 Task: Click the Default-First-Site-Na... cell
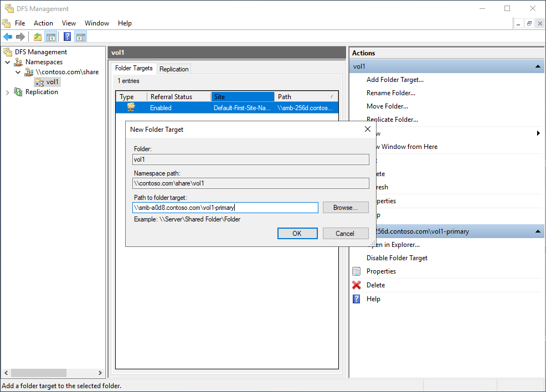(x=242, y=108)
